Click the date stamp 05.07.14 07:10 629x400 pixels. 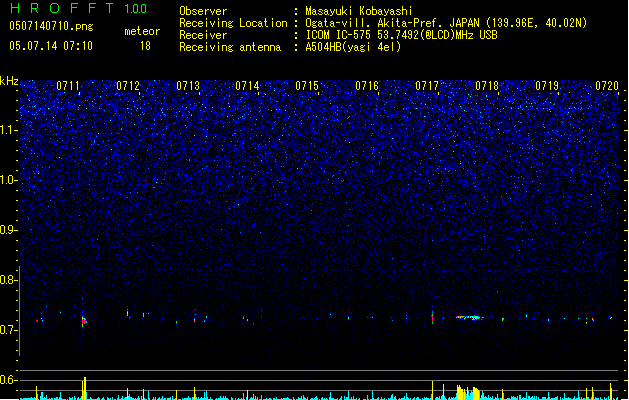point(51,46)
